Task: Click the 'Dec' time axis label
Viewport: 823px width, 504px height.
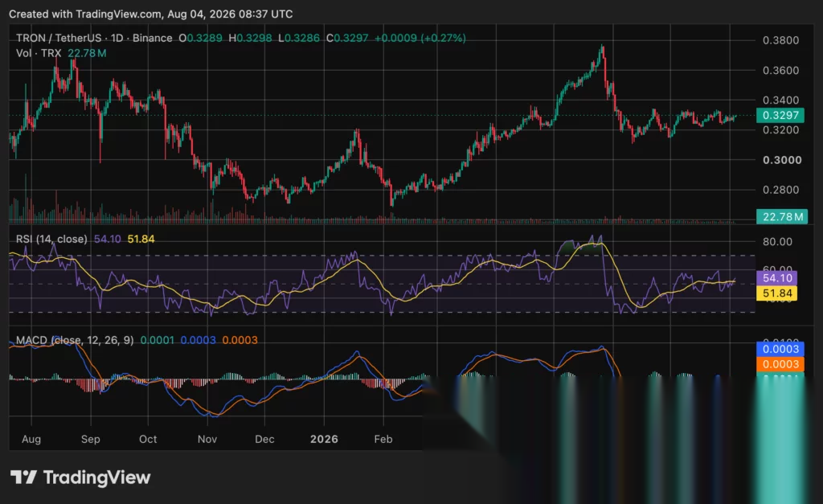Action: pyautogui.click(x=264, y=439)
